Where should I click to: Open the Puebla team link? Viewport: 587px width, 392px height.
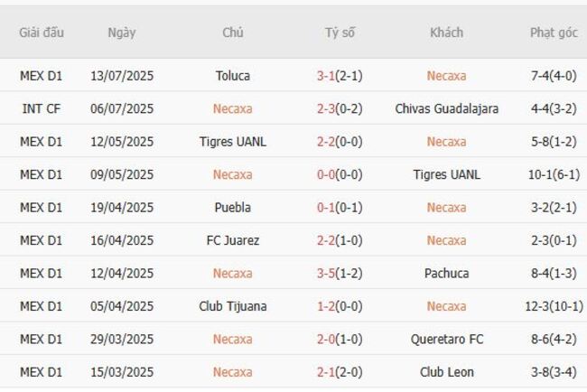[233, 208]
